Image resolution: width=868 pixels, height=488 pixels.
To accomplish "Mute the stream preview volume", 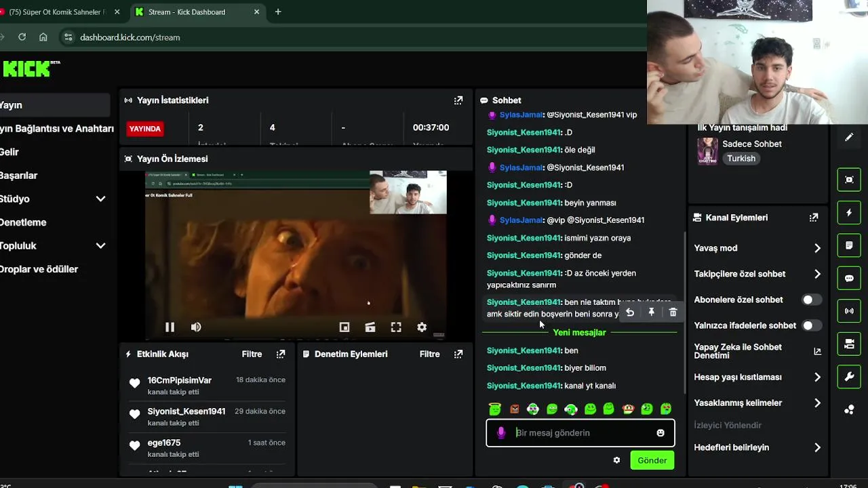I will [x=196, y=327].
